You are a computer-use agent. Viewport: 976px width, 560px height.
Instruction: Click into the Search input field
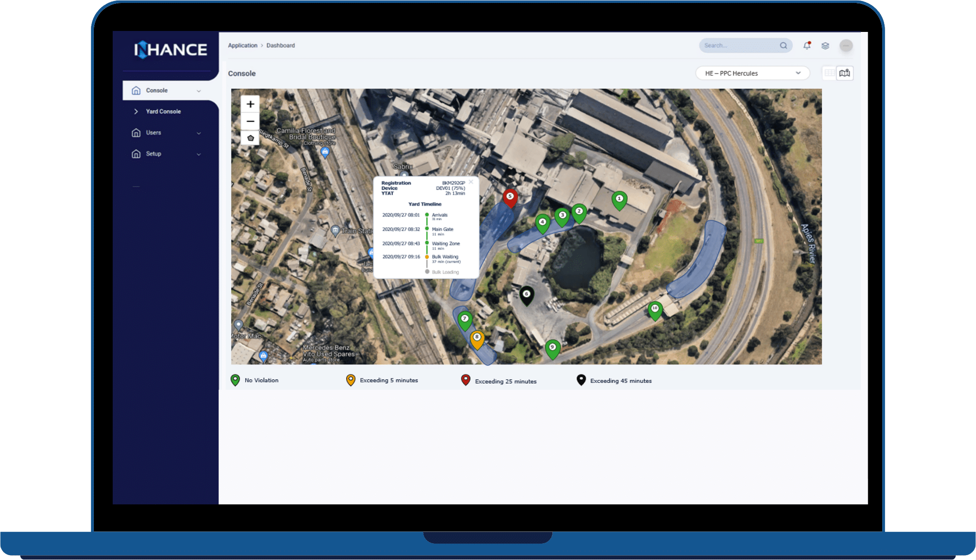[738, 45]
